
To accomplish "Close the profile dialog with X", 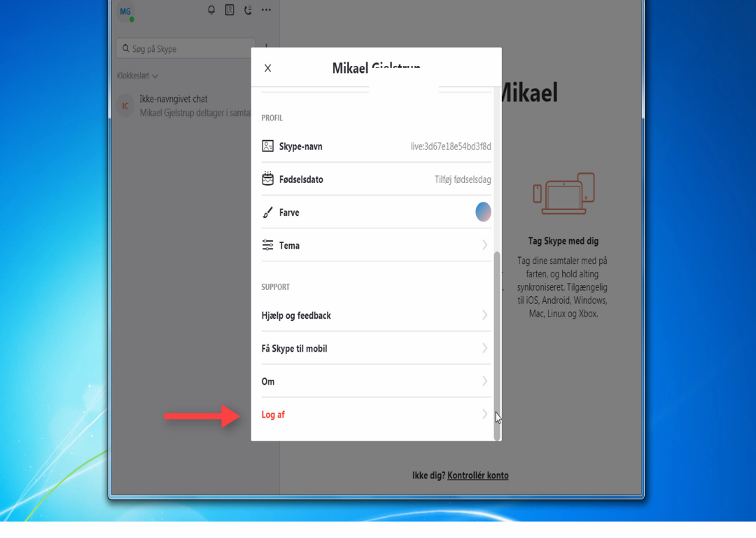I will pyautogui.click(x=267, y=69).
